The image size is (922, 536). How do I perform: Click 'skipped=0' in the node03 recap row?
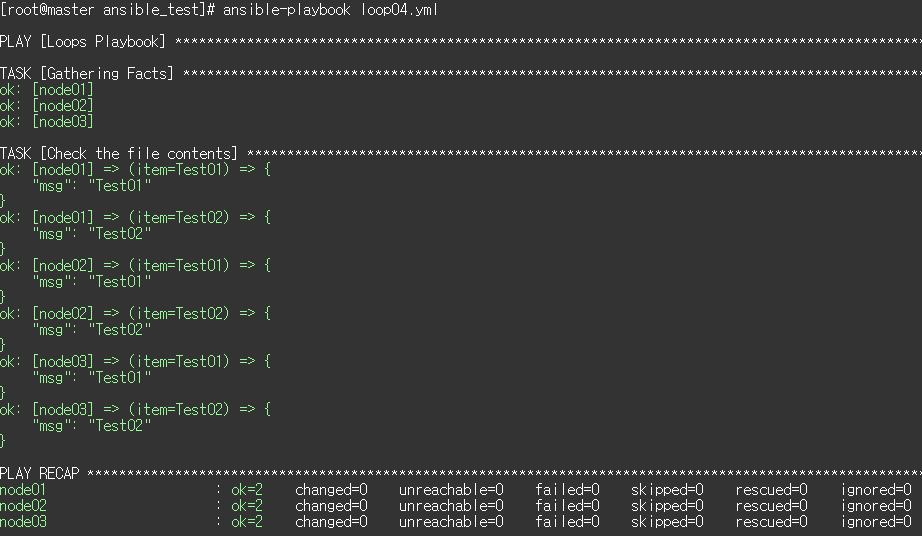point(667,522)
